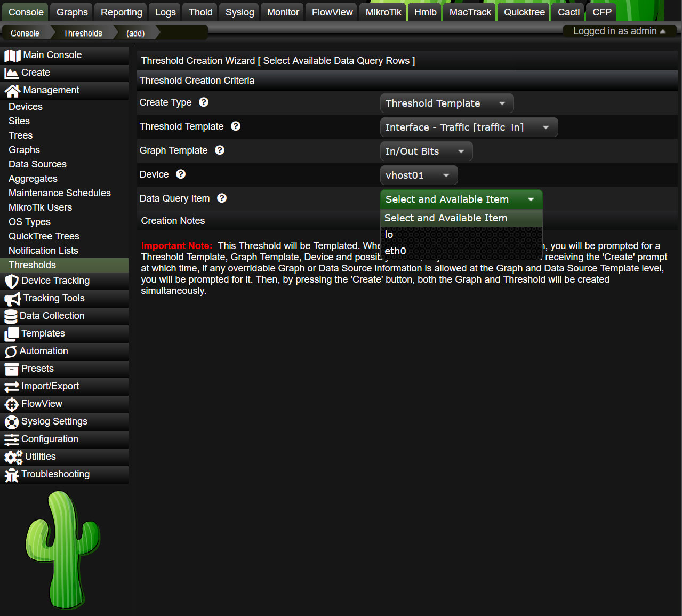Open the Logged in as admin menu
The image size is (682, 616).
click(x=620, y=31)
